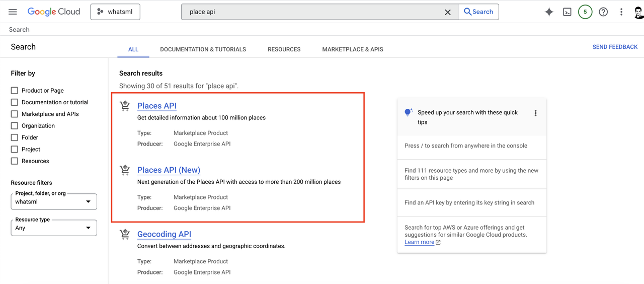Check the Documentation or tutorial filter
This screenshot has width=644, height=284.
[x=15, y=102]
